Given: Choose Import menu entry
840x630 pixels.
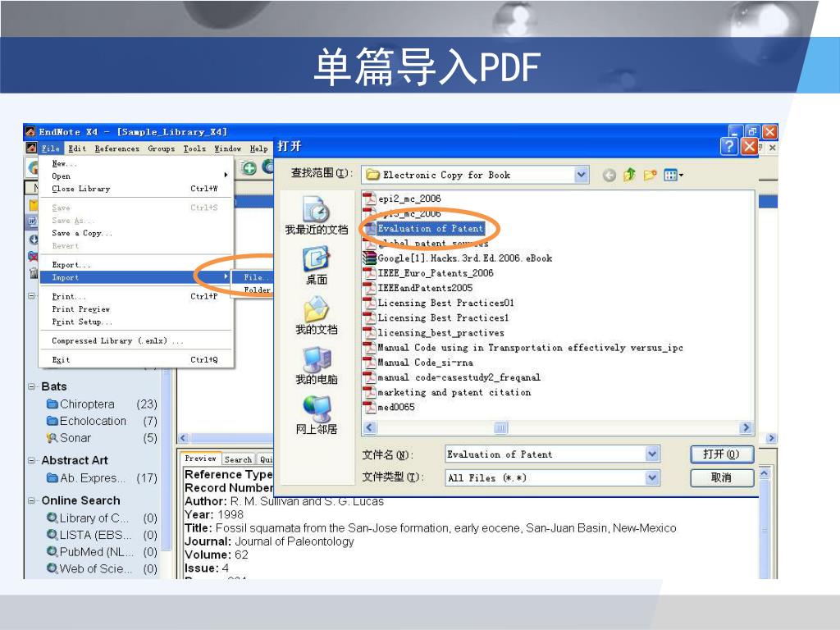Looking at the screenshot, I should click(136, 277).
